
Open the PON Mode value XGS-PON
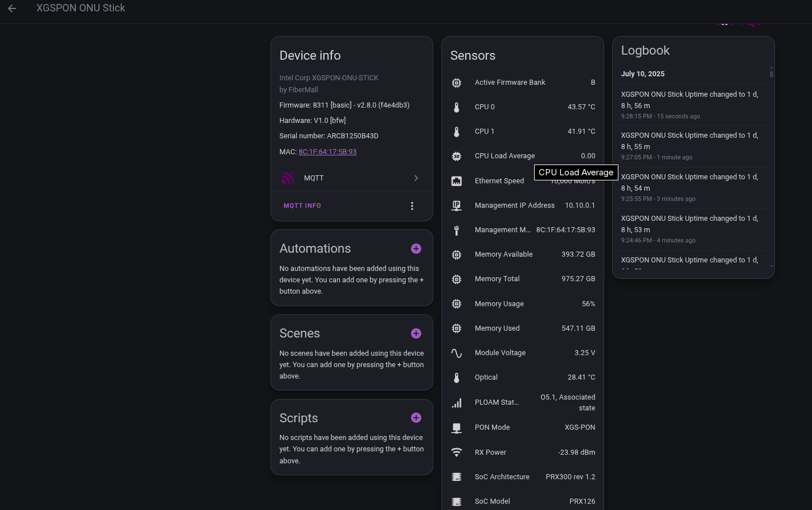coord(580,427)
